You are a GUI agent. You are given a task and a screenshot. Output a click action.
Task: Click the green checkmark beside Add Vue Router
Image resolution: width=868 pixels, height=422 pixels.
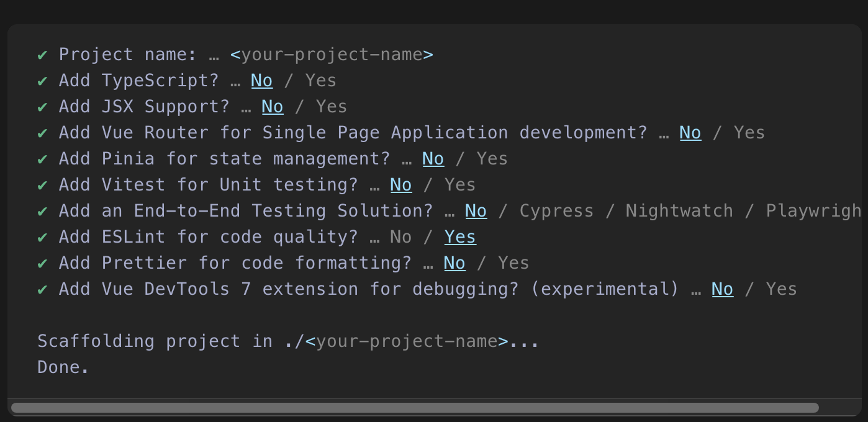click(42, 133)
